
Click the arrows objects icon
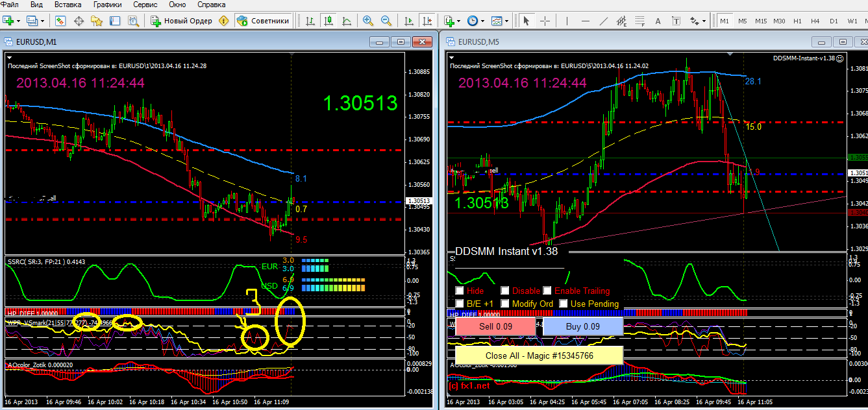[x=693, y=21]
